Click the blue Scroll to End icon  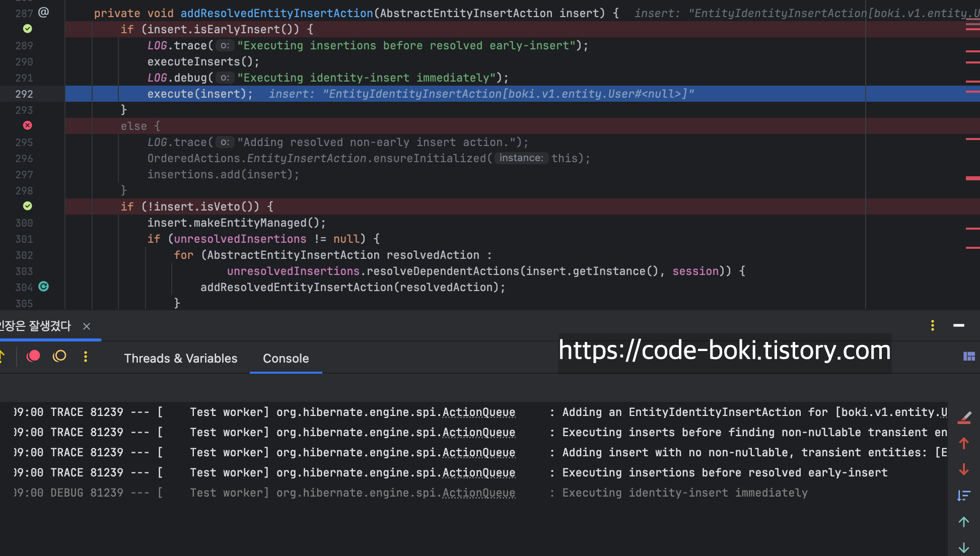964,496
